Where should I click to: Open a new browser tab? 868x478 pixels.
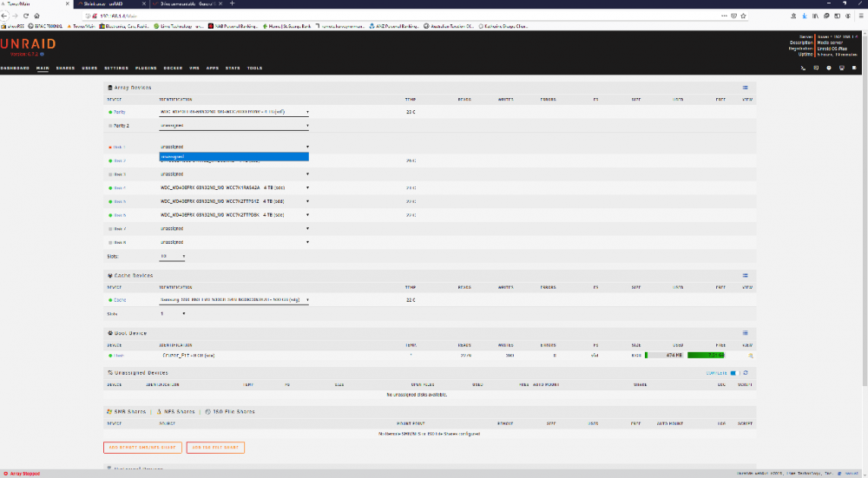(232, 3)
